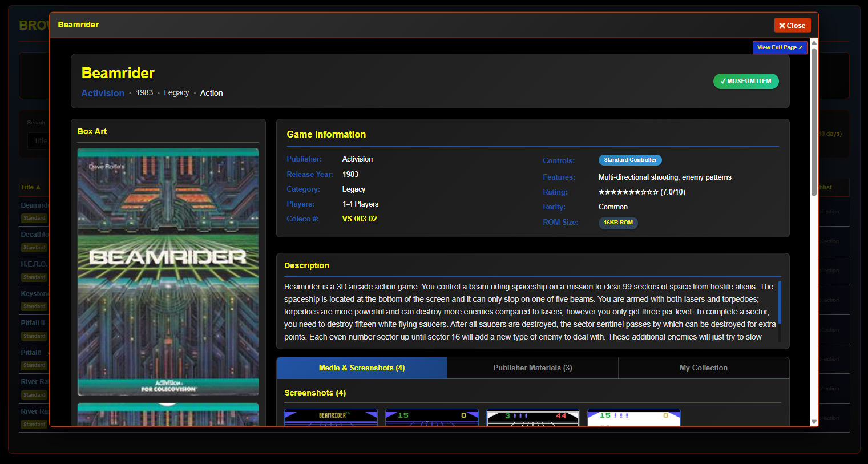The image size is (868, 464).
Task: Click the 16KB ROM badge
Action: click(x=618, y=223)
